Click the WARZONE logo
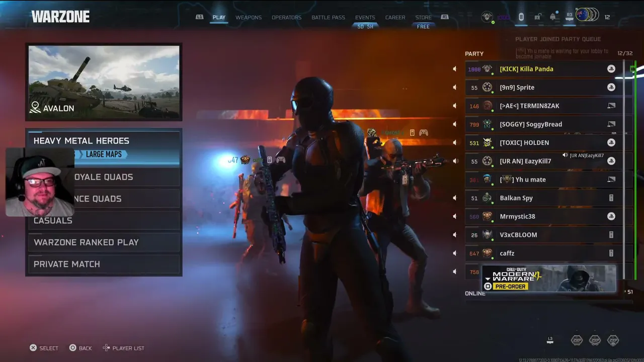Screen dimensions: 644x362 pyautogui.click(x=60, y=17)
